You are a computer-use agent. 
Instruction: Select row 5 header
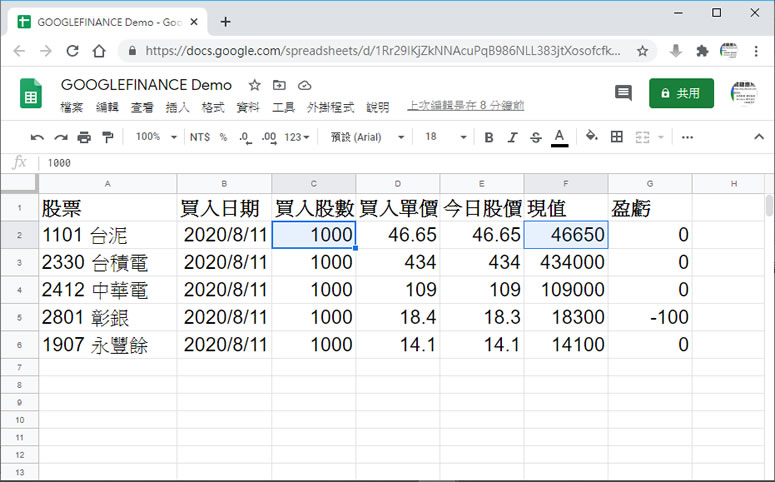click(x=19, y=317)
